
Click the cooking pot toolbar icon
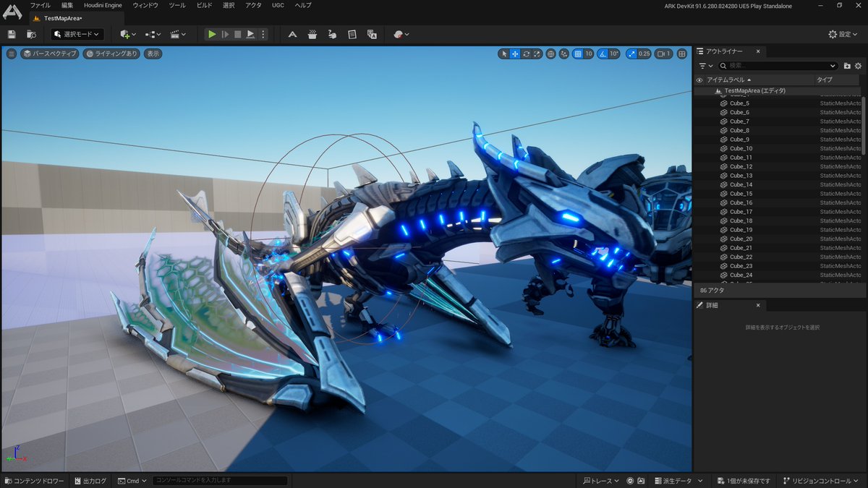[312, 34]
